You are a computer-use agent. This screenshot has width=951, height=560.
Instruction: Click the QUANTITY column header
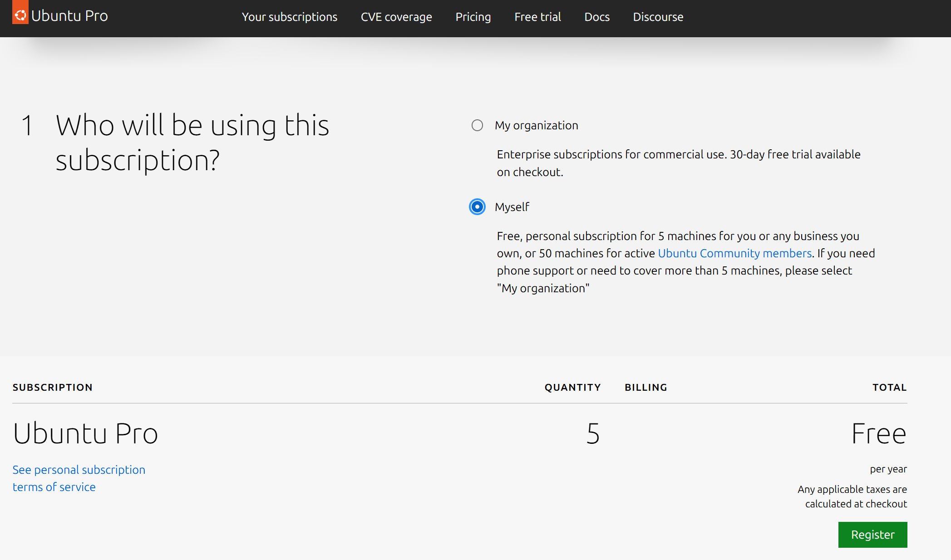[572, 388]
